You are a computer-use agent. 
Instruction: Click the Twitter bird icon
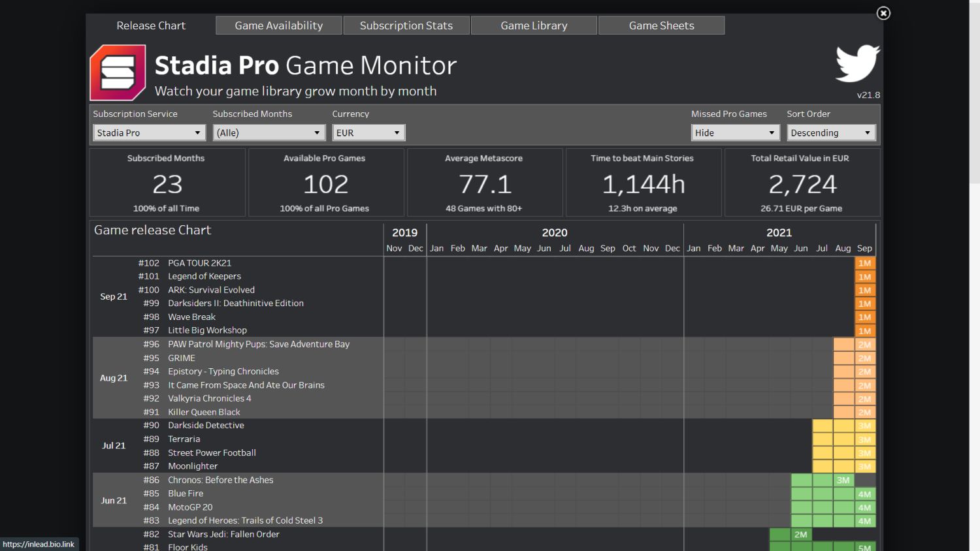point(858,63)
